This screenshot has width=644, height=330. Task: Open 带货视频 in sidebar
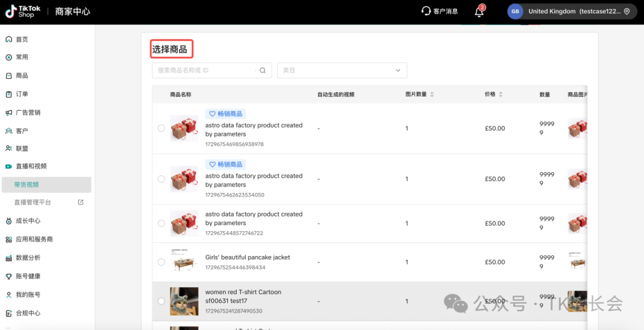point(27,185)
